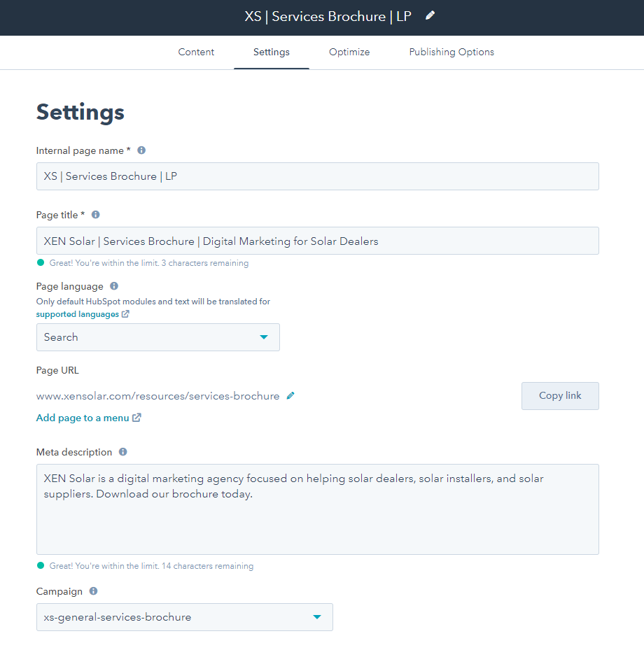The height and width of the screenshot is (650, 644).
Task: Expand the Campaign dropdown arrow
Action: coord(317,617)
